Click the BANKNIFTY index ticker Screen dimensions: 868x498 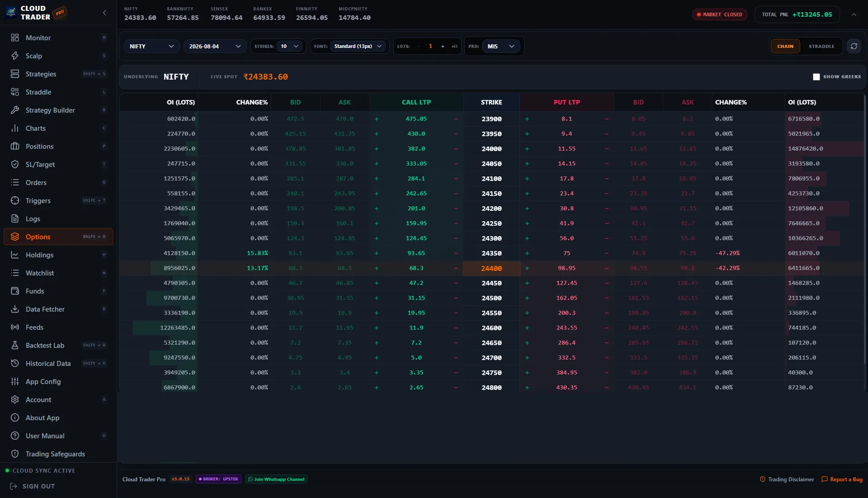(x=183, y=14)
